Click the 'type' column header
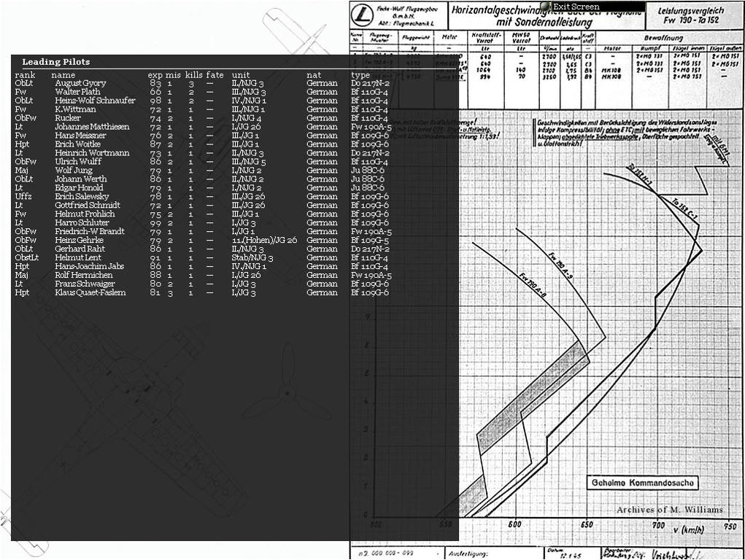Screen dimensions: 745x560 pyautogui.click(x=360, y=75)
